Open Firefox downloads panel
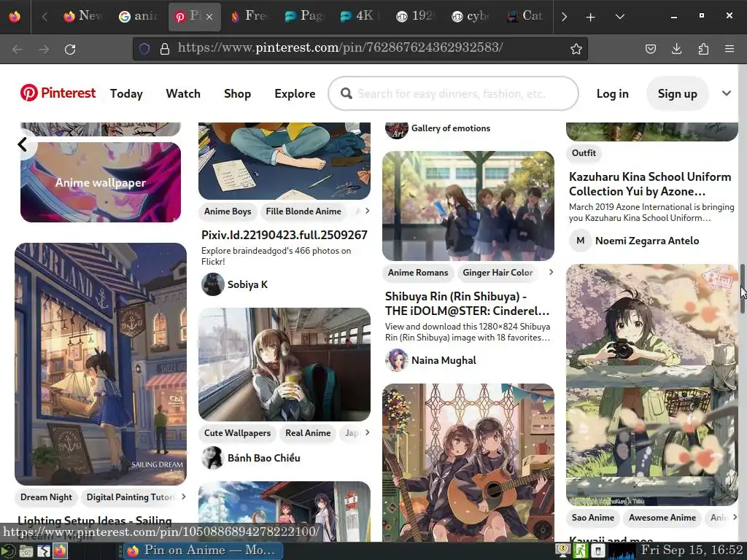The image size is (747, 560). point(676,49)
